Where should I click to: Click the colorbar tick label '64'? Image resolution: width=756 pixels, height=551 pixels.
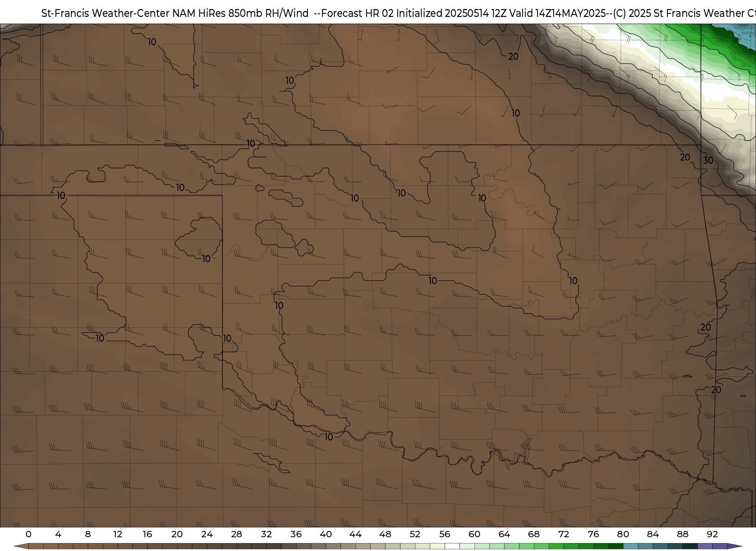click(x=504, y=534)
